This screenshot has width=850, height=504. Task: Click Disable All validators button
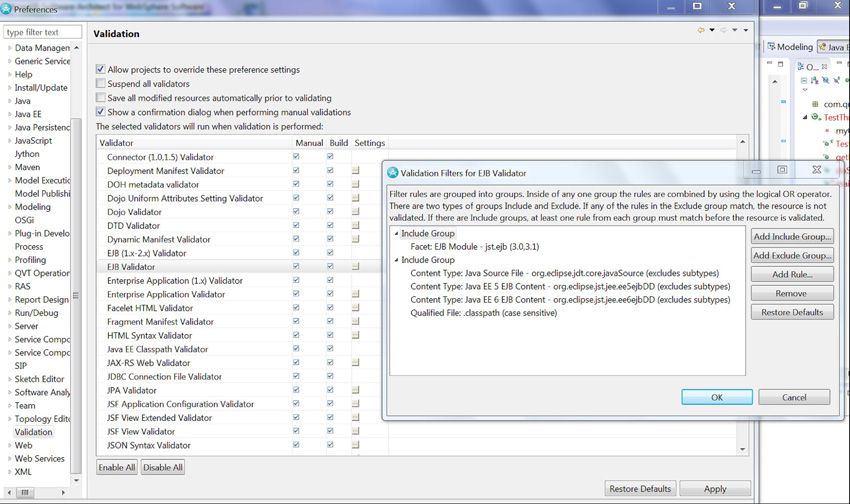(163, 467)
